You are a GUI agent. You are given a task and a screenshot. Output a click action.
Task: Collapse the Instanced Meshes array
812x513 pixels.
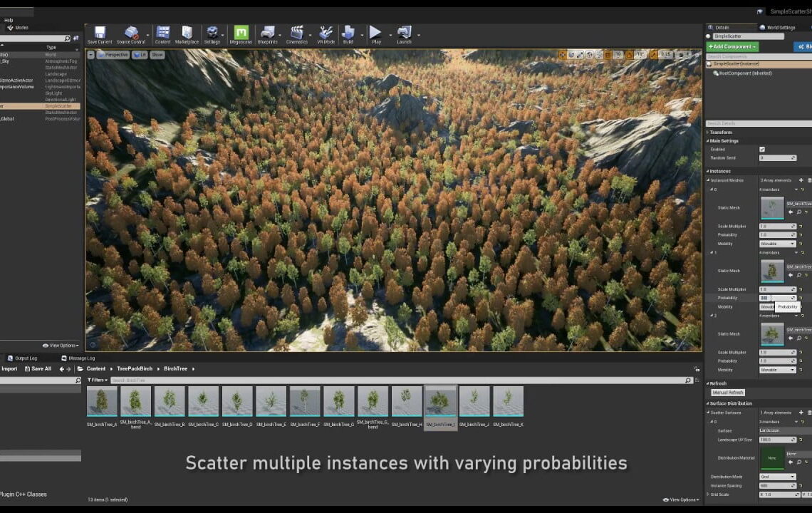[707, 180]
